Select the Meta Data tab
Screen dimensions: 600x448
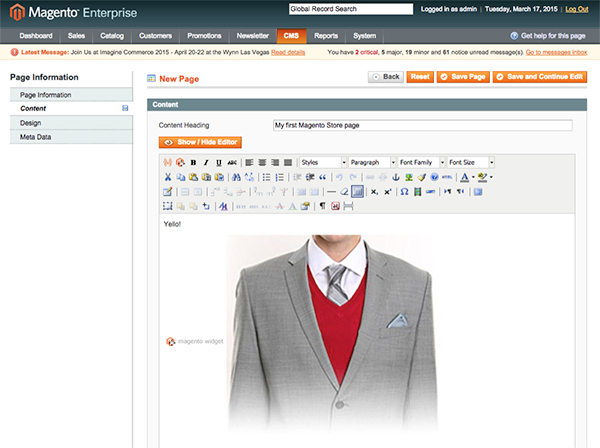click(x=71, y=137)
